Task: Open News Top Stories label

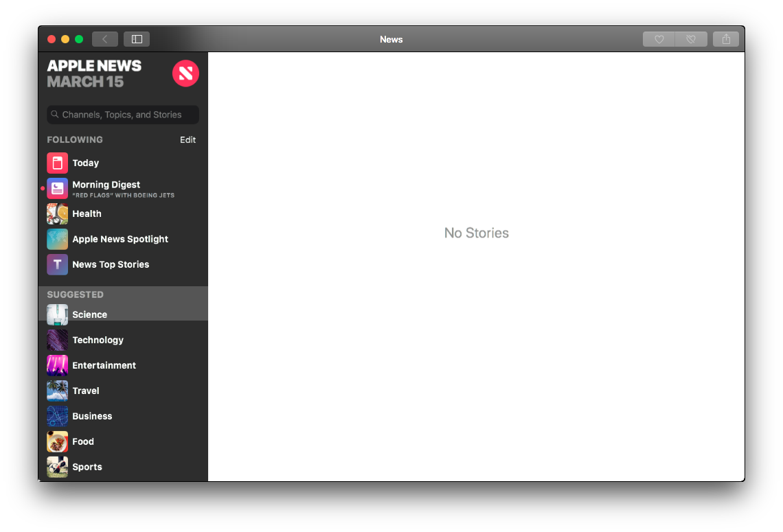Action: click(111, 264)
